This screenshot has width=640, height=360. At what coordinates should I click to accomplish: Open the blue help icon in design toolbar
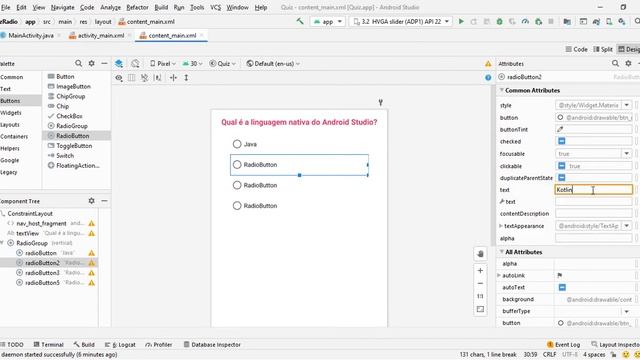tap(488, 78)
